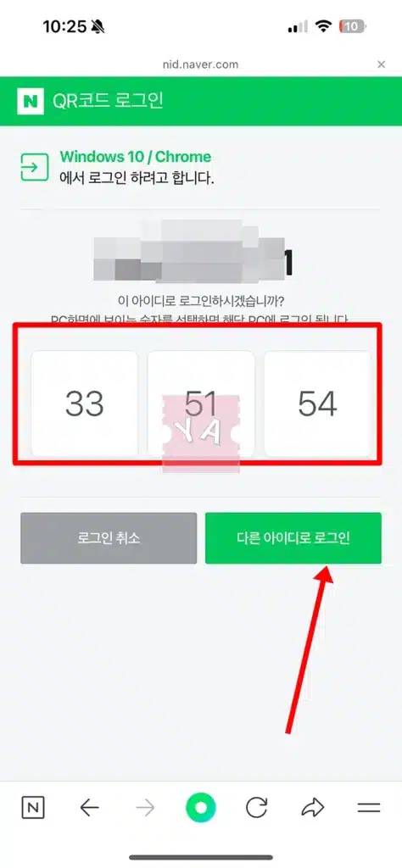
Task: Open the hamburger menu icon
Action: [369, 808]
